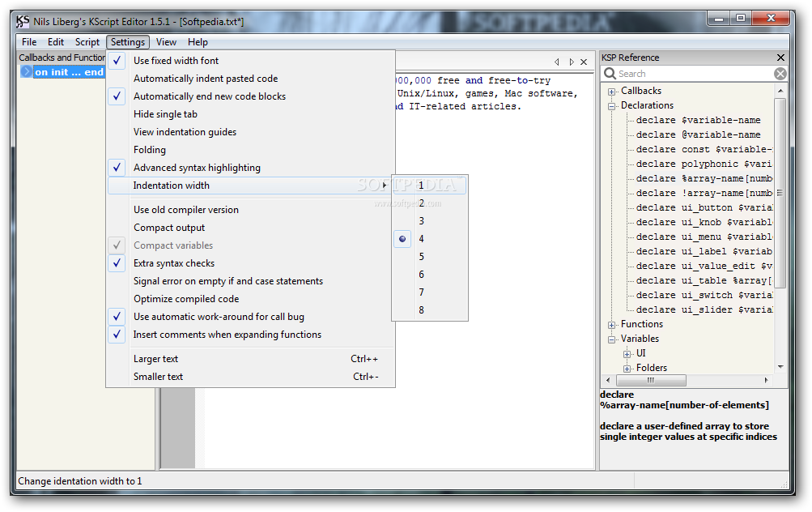812x512 pixels.
Task: Select 'declare polyphonic' reference entry
Action: point(704,164)
